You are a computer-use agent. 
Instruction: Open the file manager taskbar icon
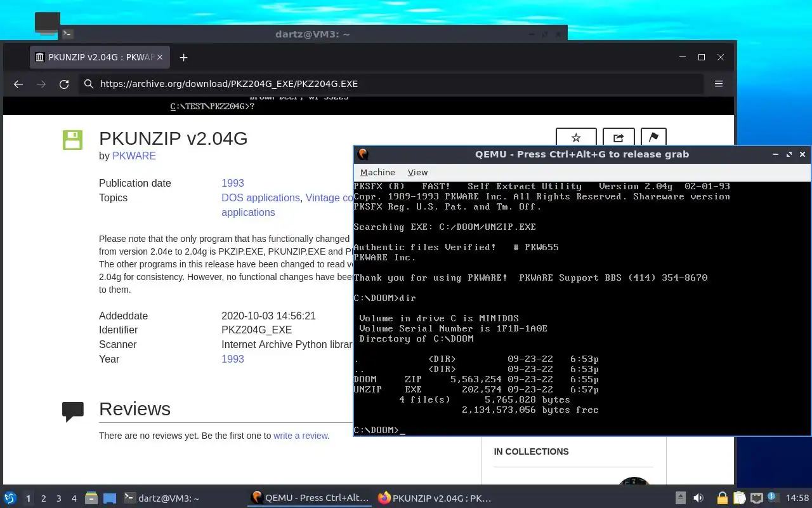(x=91, y=498)
